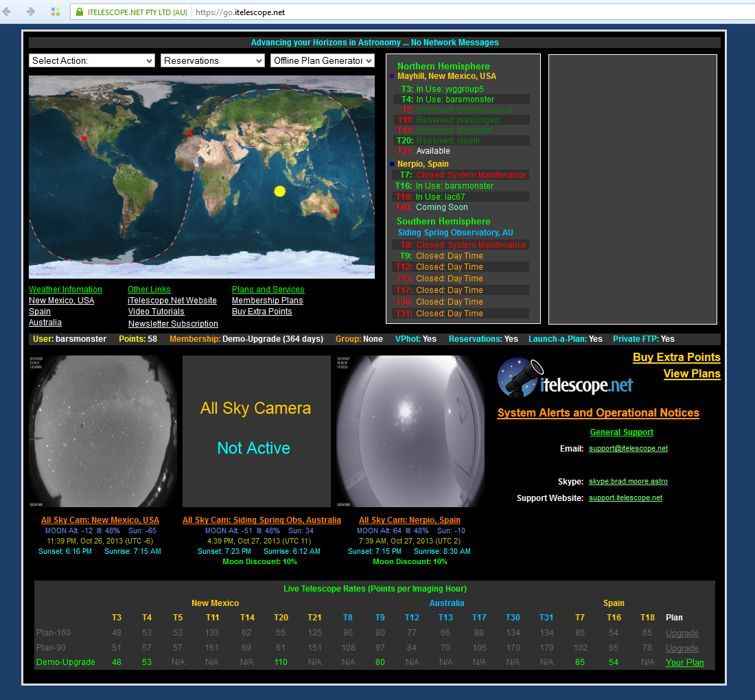Open System Alerts and Operational Notices
The height and width of the screenshot is (700, 755).
pos(598,412)
